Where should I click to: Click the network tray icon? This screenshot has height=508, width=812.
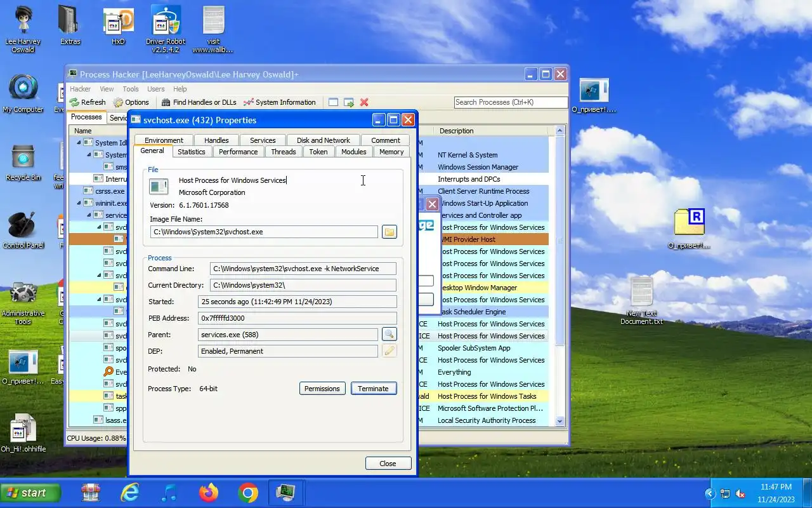pyautogui.click(x=724, y=493)
